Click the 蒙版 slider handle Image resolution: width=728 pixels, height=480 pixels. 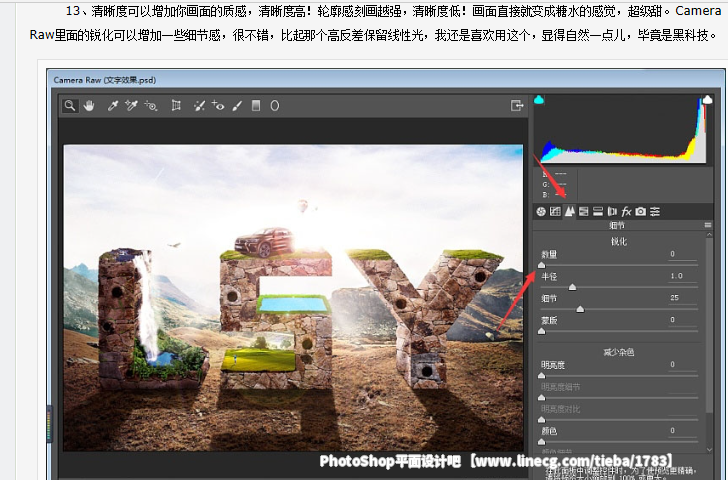541,331
